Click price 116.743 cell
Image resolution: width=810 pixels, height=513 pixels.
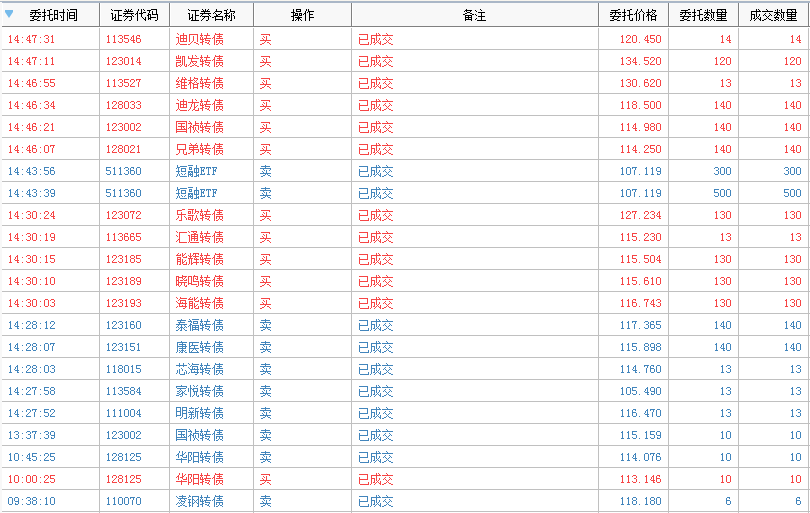click(x=641, y=303)
